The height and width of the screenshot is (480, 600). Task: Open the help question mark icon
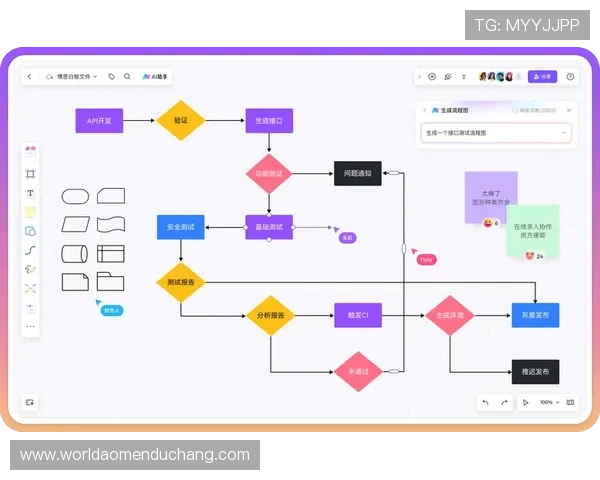570,76
